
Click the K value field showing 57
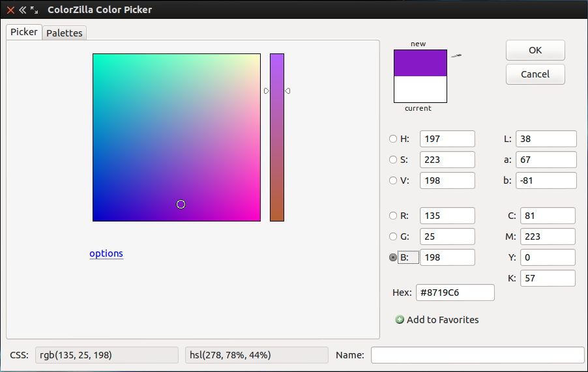click(548, 278)
